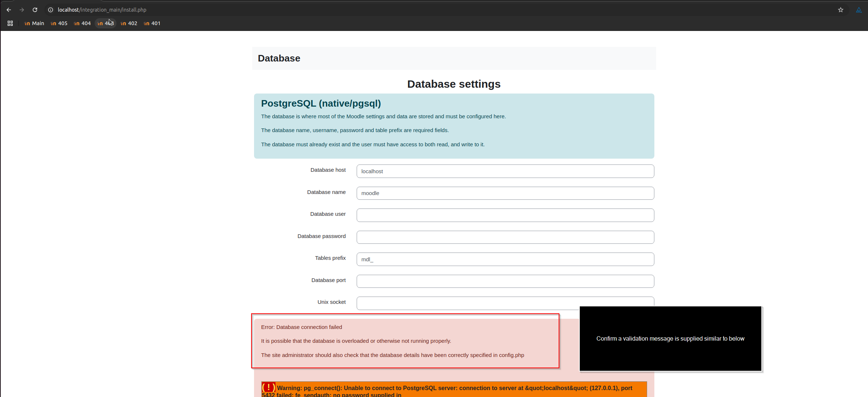Click the 'Database password' label
The height and width of the screenshot is (397, 868).
tap(321, 236)
